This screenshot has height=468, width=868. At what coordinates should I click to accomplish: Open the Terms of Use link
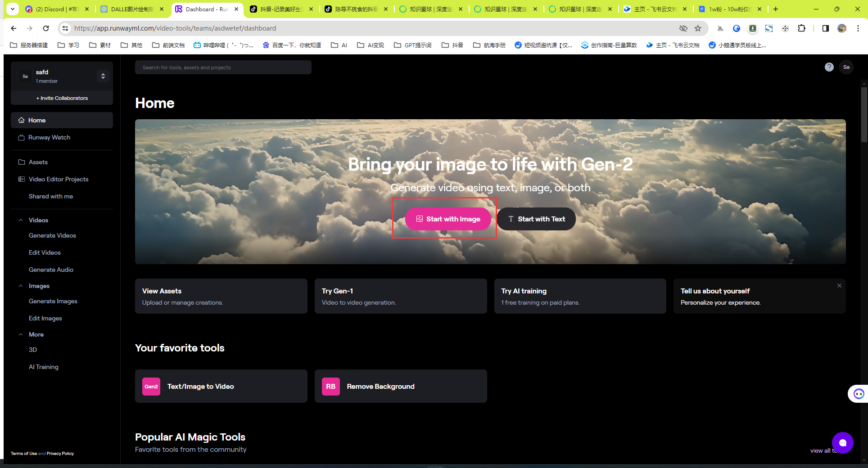[24, 454]
